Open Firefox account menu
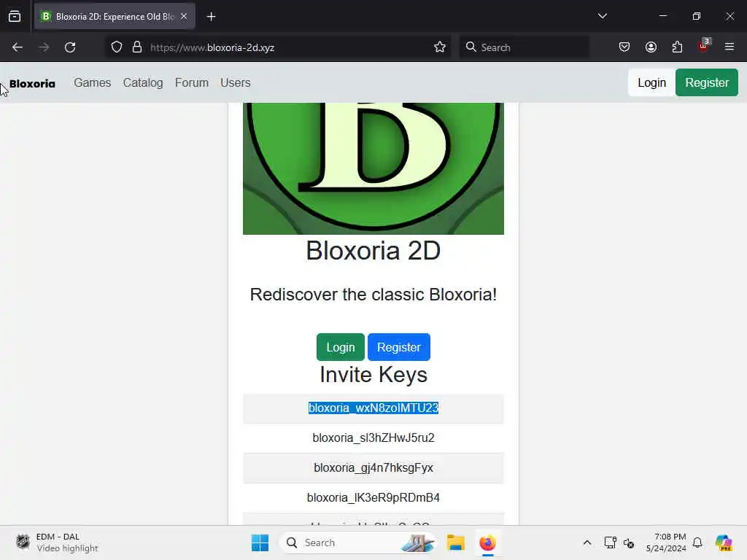Viewport: 747px width, 560px height. pyautogui.click(x=651, y=47)
